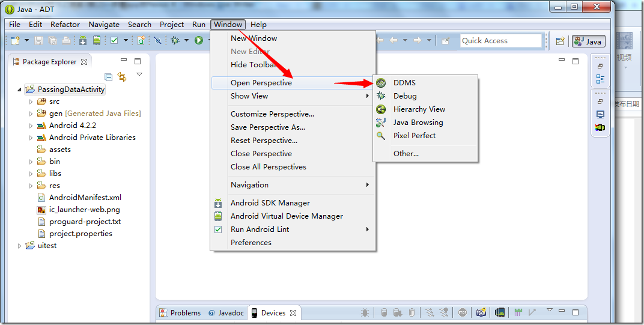Click Dump View Hierarchy icon in the Devices panel
Screen dimensions: 644x325
499,312
